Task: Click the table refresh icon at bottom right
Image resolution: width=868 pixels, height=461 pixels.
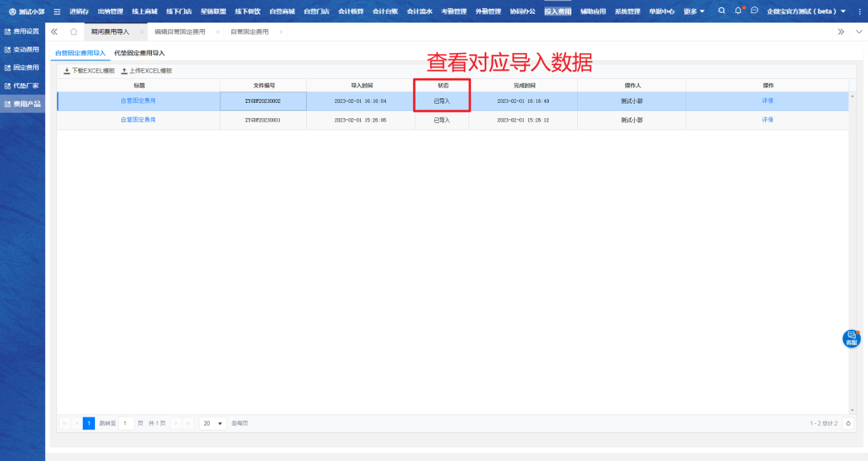Action: (x=847, y=423)
